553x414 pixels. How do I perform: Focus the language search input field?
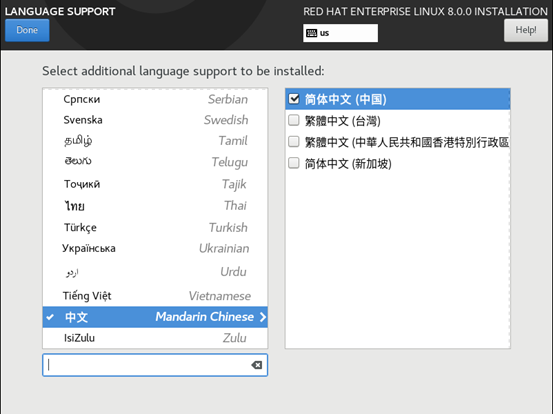[155, 365]
